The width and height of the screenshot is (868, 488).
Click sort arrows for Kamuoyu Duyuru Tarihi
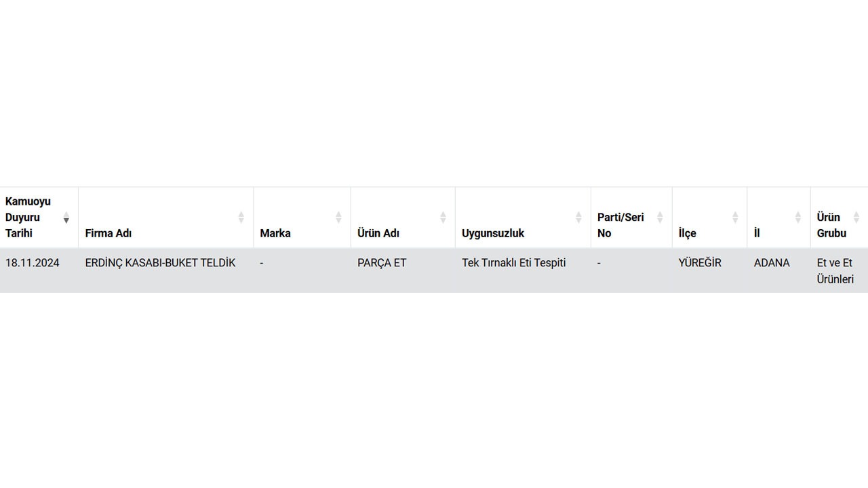click(66, 218)
